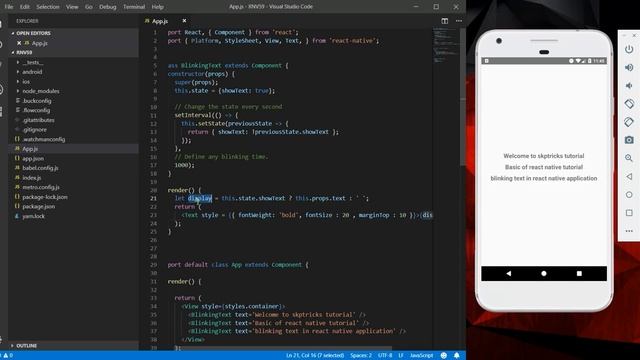Click the Ln 21, Col 16 position indicator

[x=315, y=356]
